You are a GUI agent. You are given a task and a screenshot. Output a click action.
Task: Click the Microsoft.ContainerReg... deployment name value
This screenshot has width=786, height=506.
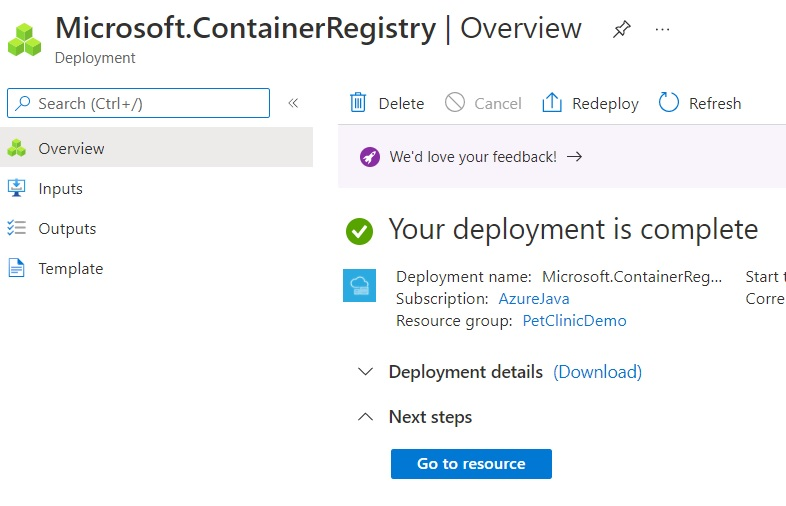632,277
